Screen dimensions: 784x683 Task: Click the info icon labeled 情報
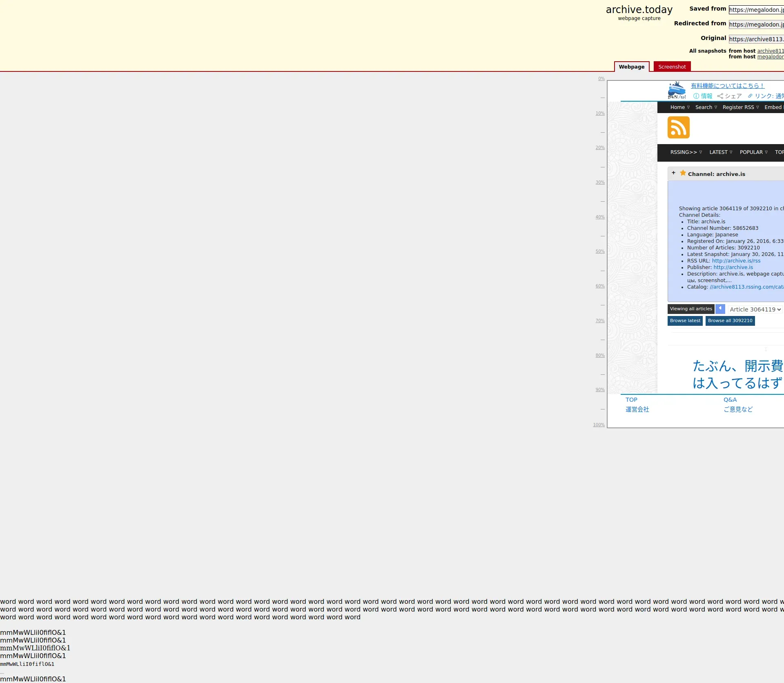point(696,96)
